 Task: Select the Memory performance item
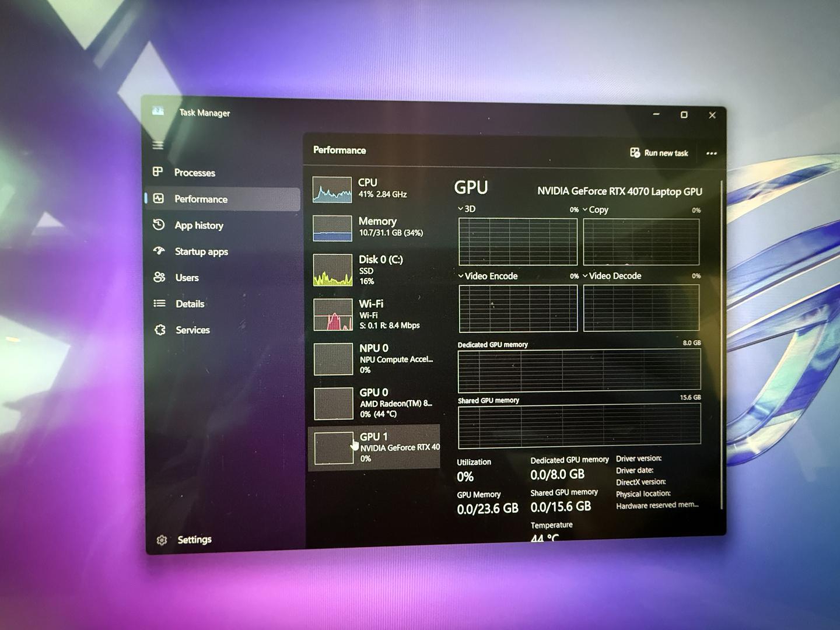375,228
